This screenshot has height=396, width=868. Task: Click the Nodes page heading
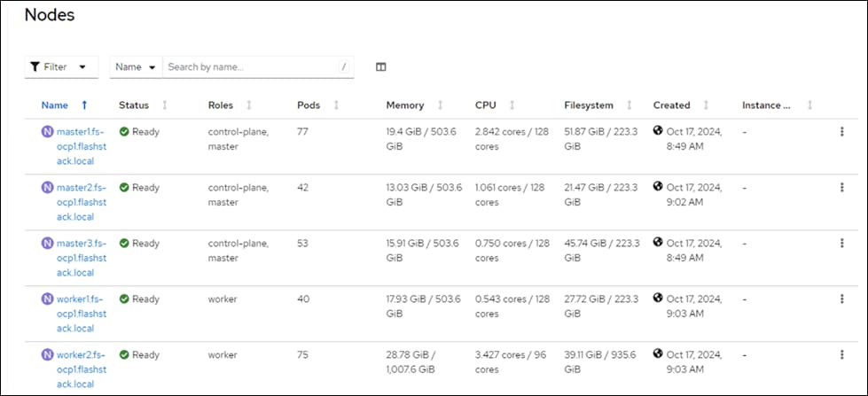[x=50, y=15]
